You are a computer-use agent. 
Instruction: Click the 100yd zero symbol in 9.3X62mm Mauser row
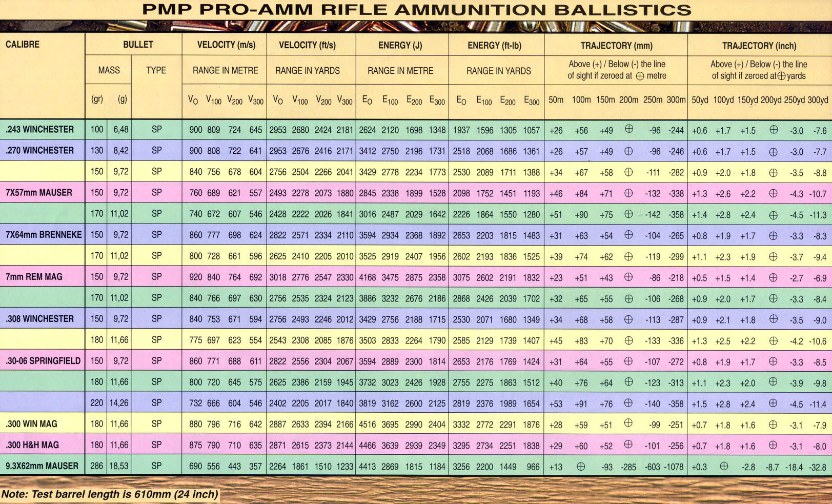coord(723,466)
